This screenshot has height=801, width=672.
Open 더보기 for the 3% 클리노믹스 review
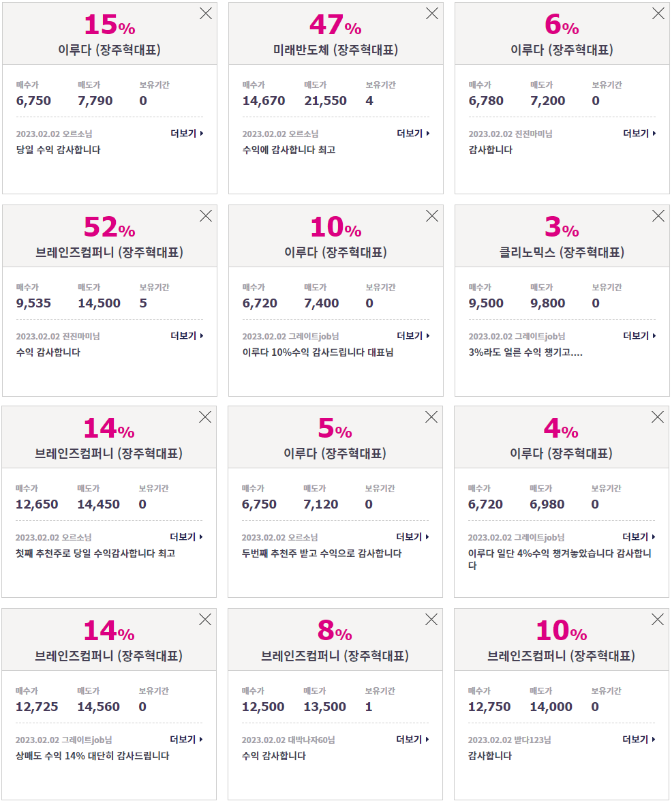coord(639,335)
